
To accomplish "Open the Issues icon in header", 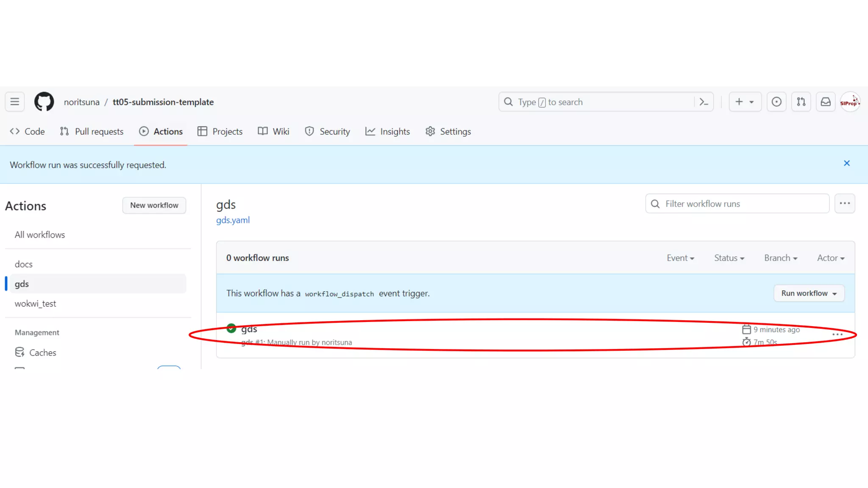I will click(x=776, y=102).
